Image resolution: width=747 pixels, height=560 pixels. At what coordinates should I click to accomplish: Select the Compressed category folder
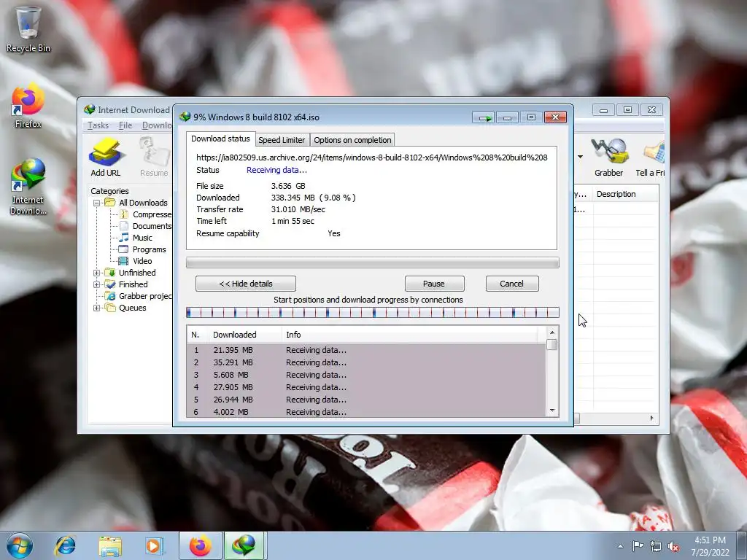click(x=146, y=214)
